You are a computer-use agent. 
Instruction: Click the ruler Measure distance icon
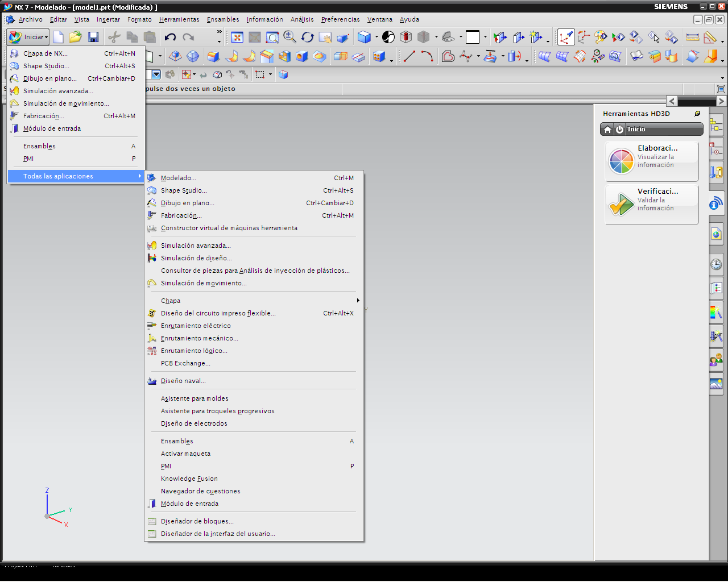tap(693, 38)
